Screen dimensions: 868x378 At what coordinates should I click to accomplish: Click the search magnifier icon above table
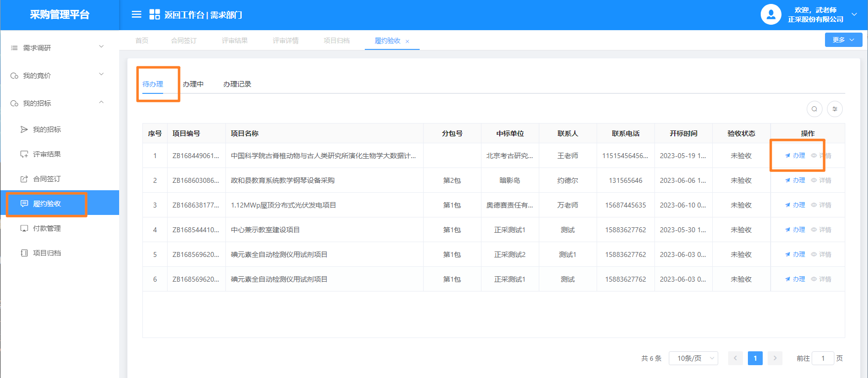click(814, 109)
